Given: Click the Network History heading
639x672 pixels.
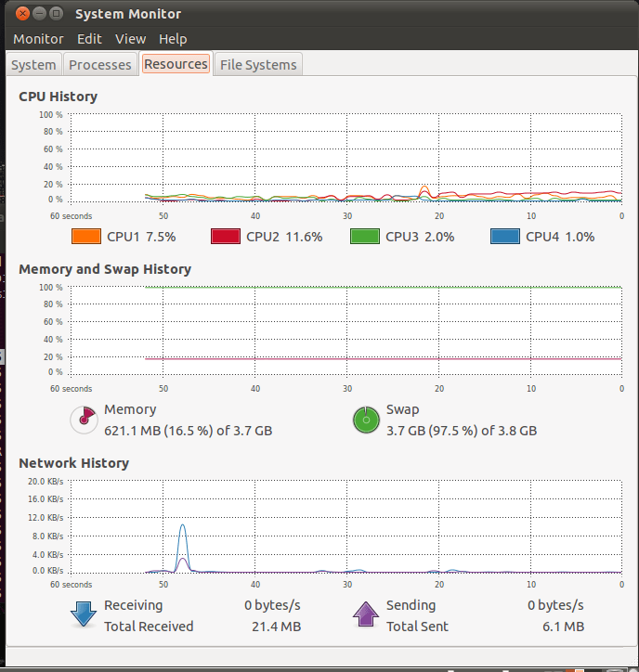Looking at the screenshot, I should tap(73, 463).
